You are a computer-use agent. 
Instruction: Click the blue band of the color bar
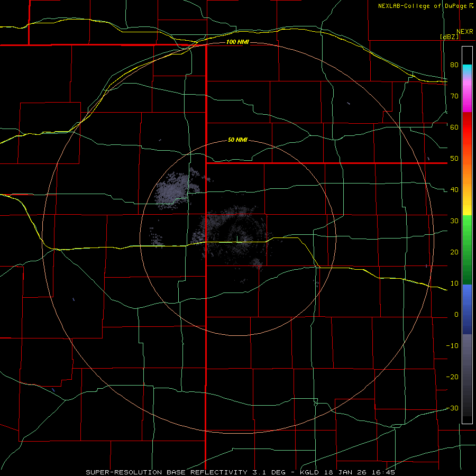467,309
